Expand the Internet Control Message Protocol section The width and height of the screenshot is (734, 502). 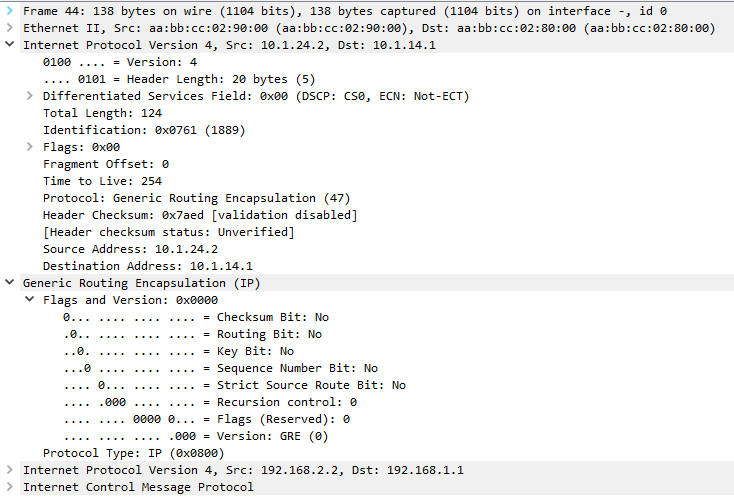tap(10, 487)
